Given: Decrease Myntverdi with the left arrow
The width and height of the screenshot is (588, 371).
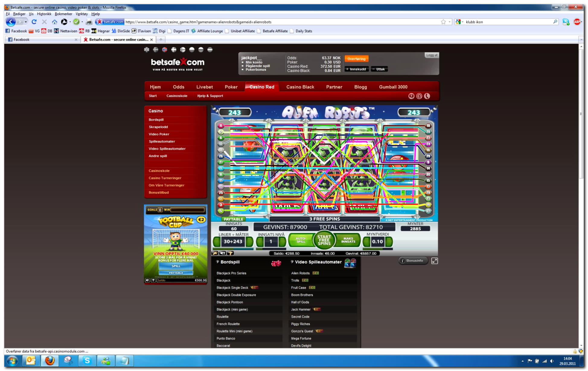Looking at the screenshot, I should pyautogui.click(x=366, y=242).
